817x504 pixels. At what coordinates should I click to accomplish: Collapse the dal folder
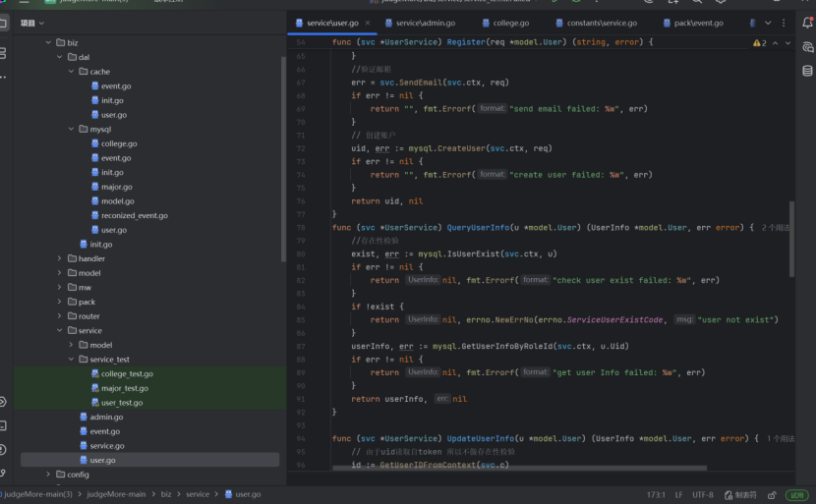[60, 57]
